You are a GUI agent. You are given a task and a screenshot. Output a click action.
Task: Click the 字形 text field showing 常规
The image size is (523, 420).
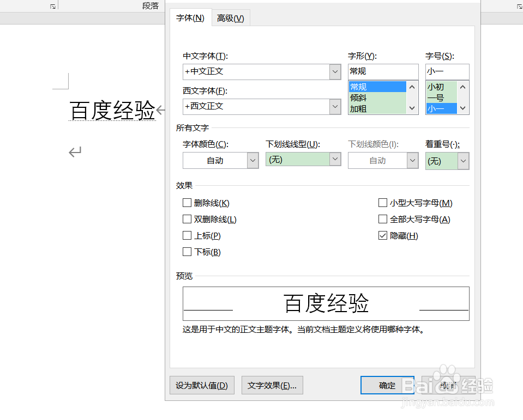[x=383, y=71]
